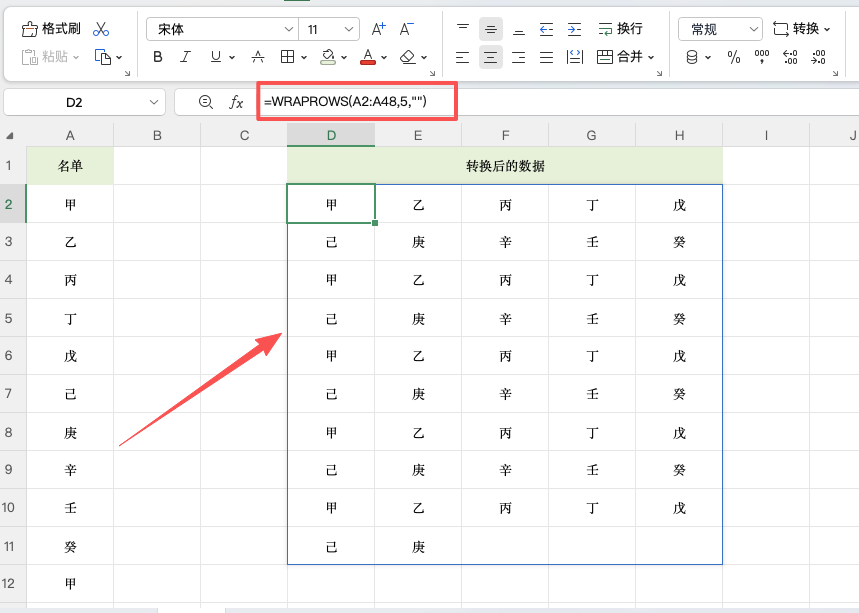Toggle Italic formatting

[x=186, y=57]
